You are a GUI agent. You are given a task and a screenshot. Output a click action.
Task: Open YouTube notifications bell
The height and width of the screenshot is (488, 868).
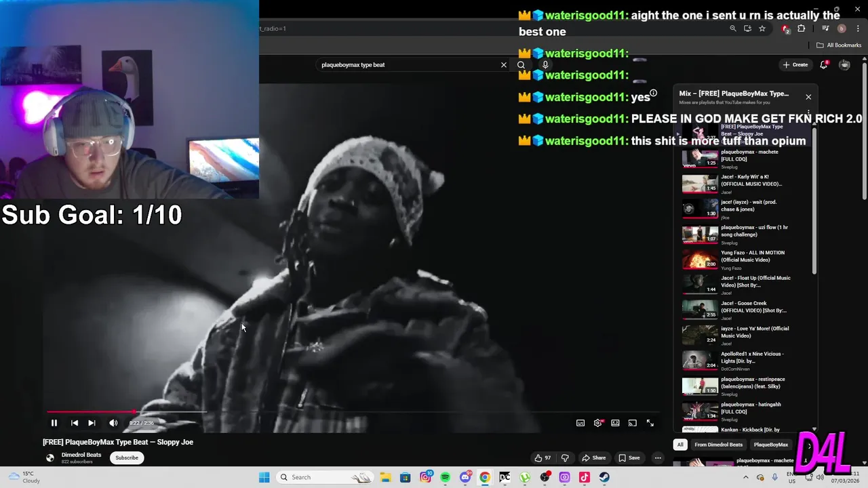(x=824, y=64)
